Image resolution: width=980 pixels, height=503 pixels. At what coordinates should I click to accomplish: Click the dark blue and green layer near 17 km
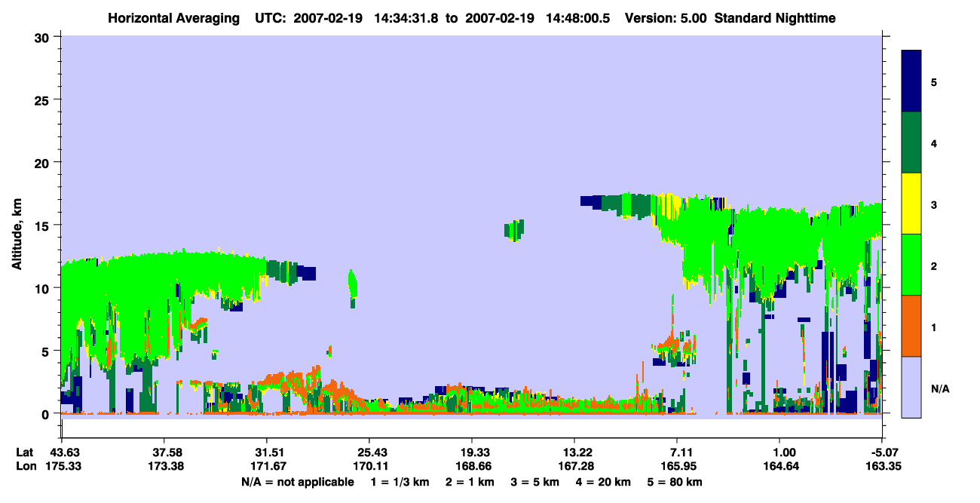(618, 204)
